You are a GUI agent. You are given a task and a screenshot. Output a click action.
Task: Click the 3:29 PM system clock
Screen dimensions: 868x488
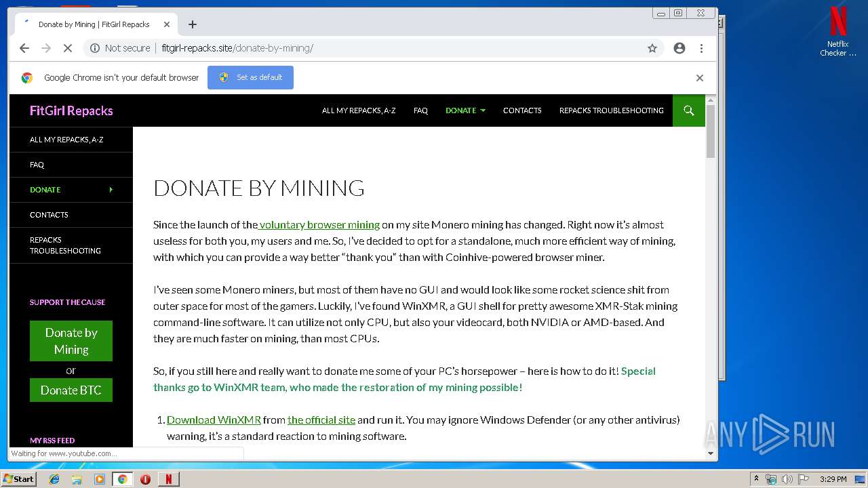[833, 479]
